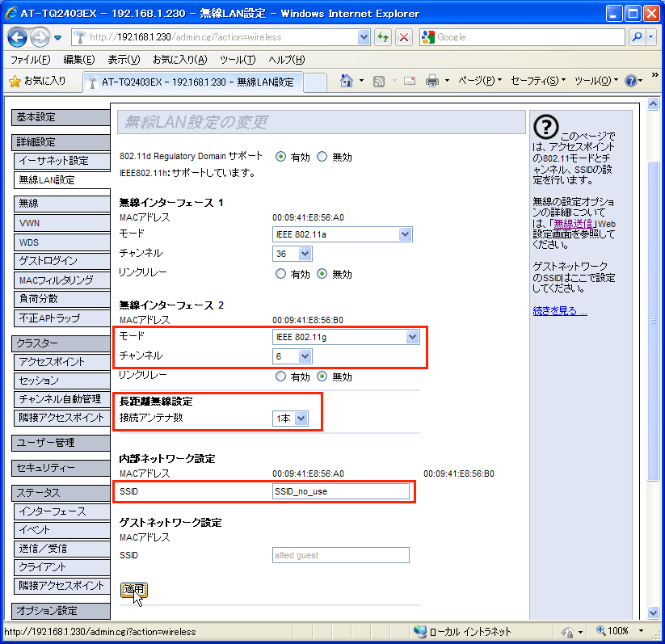Open interface 2 mode dropdown IEEE 802.11g

(x=346, y=337)
